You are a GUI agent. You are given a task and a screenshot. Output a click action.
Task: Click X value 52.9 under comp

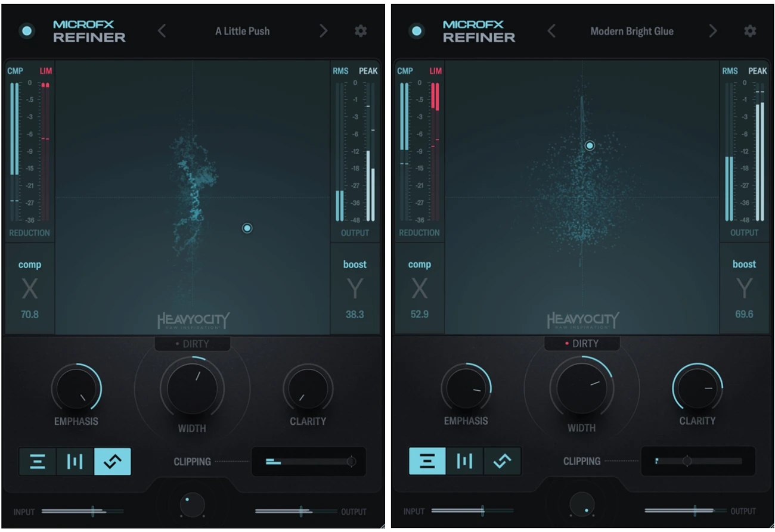coord(420,314)
